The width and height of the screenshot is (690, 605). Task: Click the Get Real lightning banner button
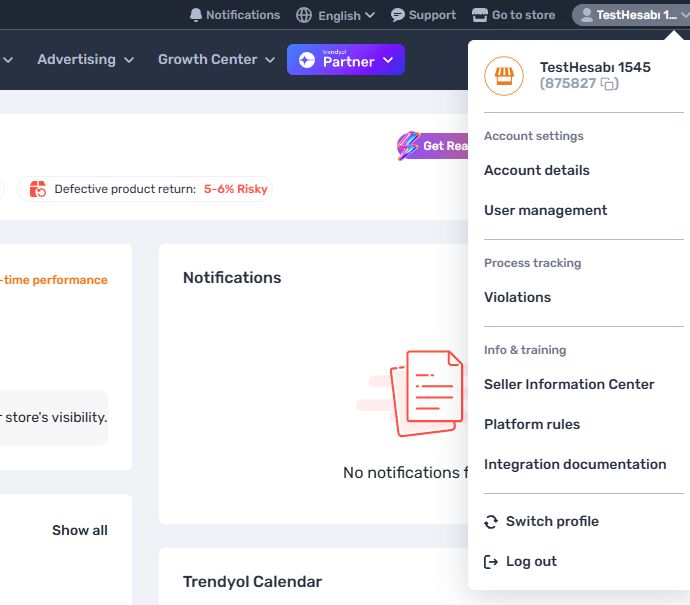pos(433,146)
